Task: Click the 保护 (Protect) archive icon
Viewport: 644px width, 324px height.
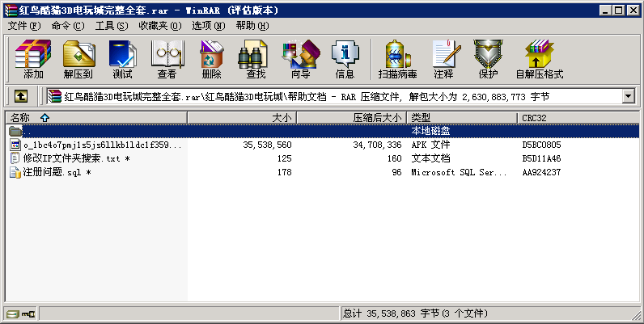Action: point(488,59)
